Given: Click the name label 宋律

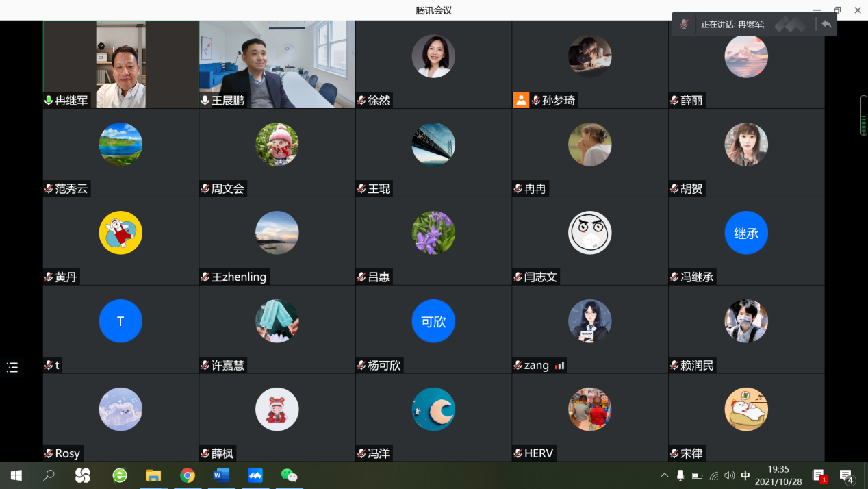Looking at the screenshot, I should click(691, 454).
